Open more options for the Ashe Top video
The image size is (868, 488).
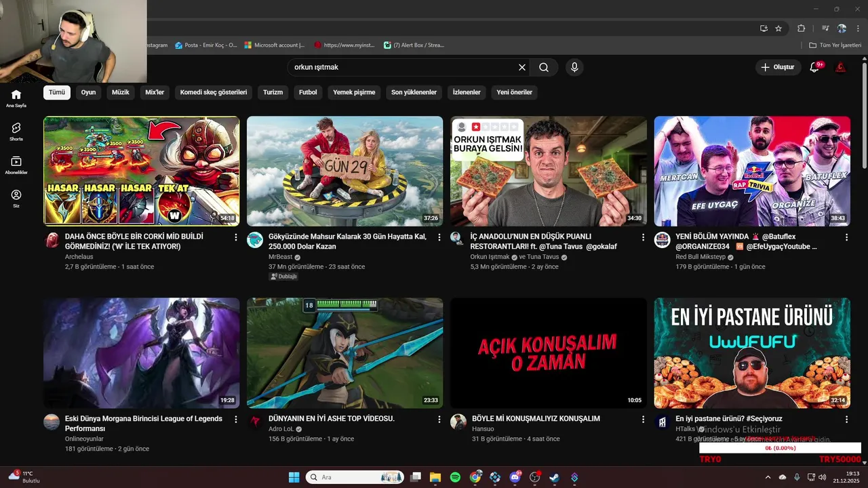[x=439, y=420]
